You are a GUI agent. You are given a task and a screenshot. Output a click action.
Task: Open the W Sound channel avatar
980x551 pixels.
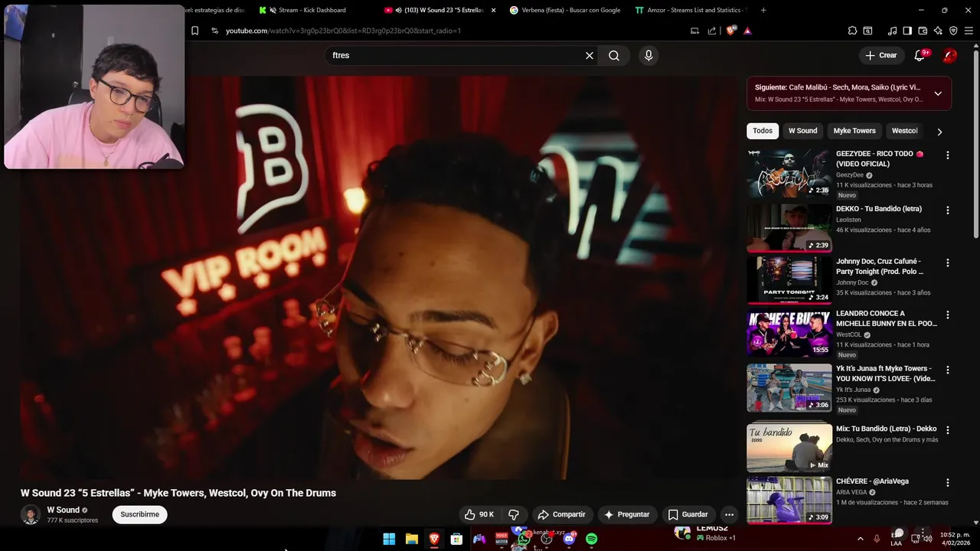31,514
